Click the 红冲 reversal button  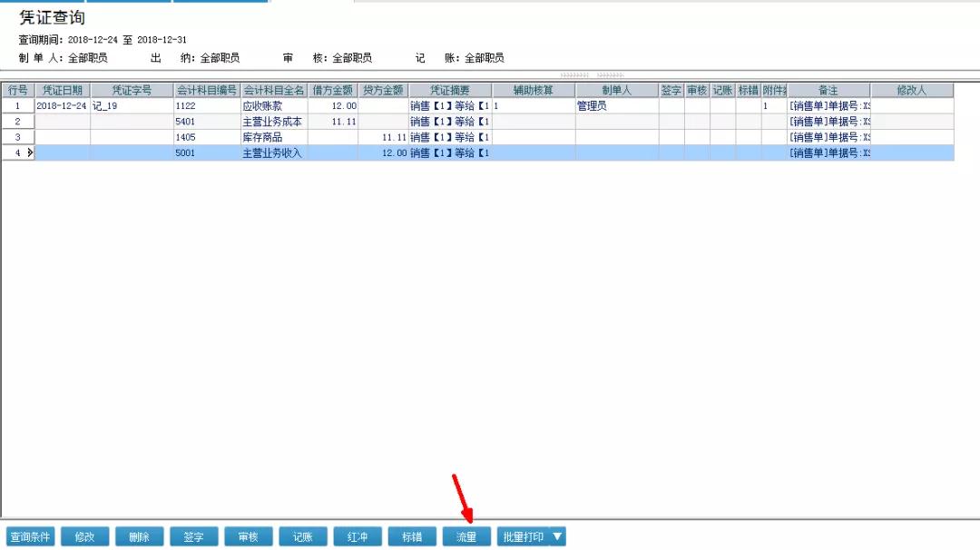coord(358,537)
